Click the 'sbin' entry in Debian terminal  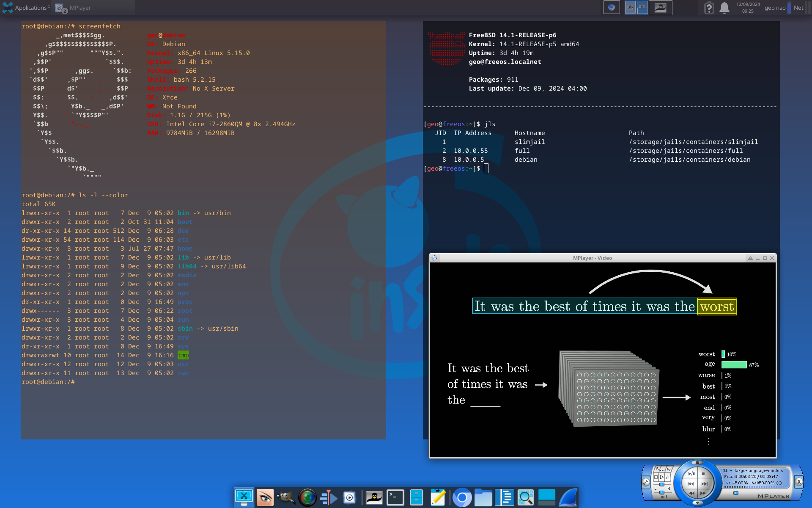[x=185, y=329]
